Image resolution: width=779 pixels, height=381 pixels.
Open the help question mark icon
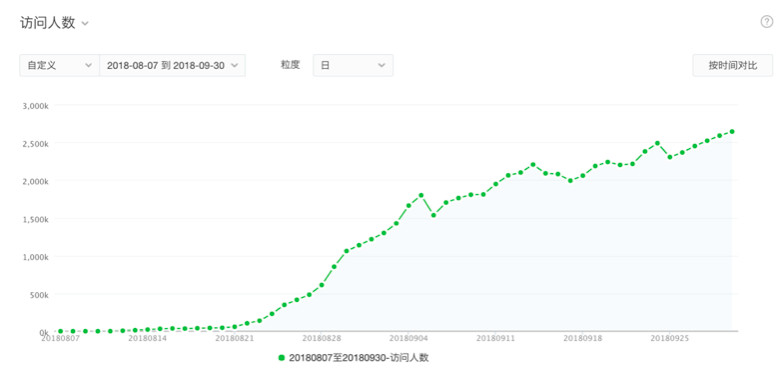[767, 22]
